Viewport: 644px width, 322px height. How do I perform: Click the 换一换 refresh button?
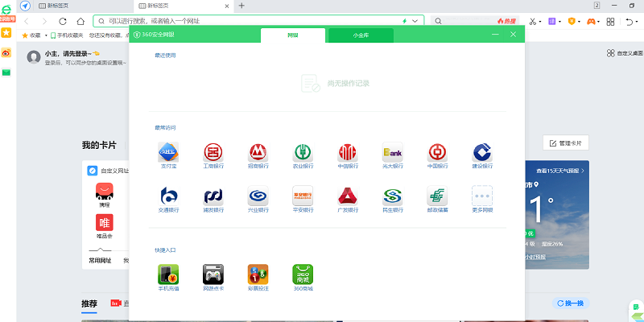571,303
